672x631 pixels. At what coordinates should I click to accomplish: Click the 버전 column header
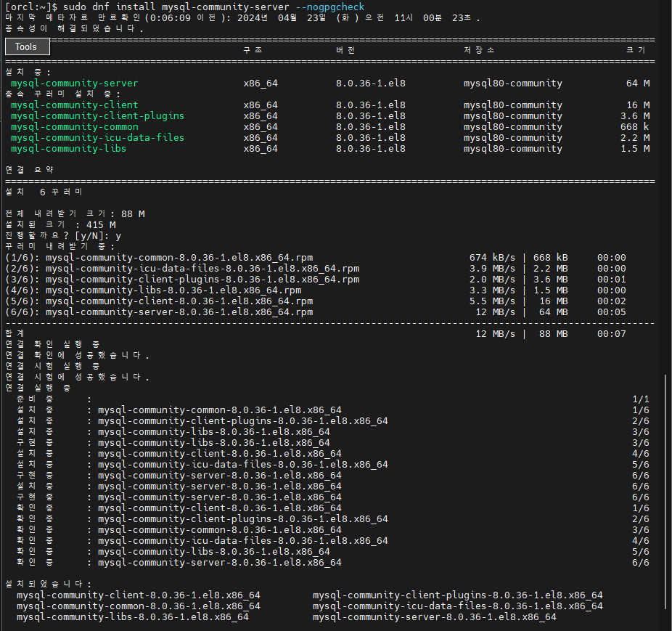click(x=345, y=50)
